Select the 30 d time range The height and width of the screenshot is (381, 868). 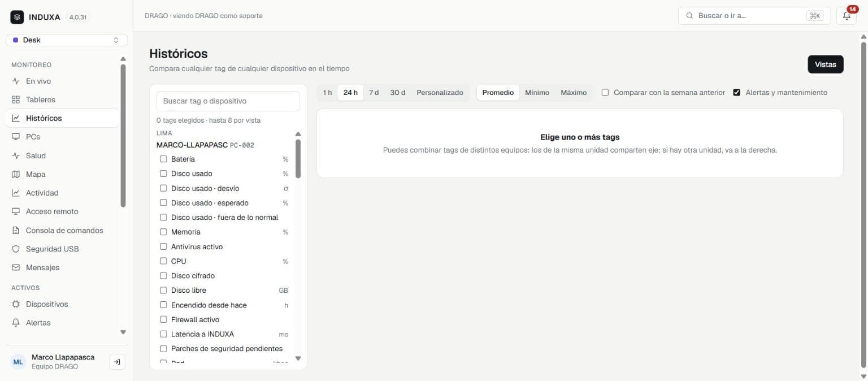click(x=398, y=93)
